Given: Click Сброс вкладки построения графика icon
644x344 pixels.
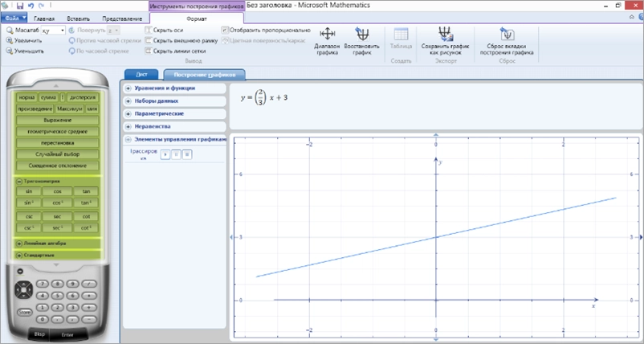Looking at the screenshot, I should (x=507, y=34).
